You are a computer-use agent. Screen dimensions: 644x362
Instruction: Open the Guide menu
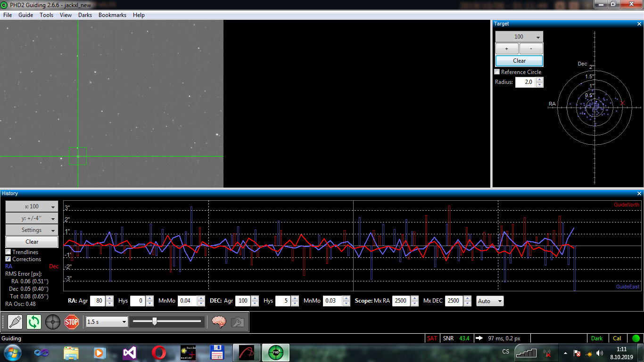[x=25, y=15]
